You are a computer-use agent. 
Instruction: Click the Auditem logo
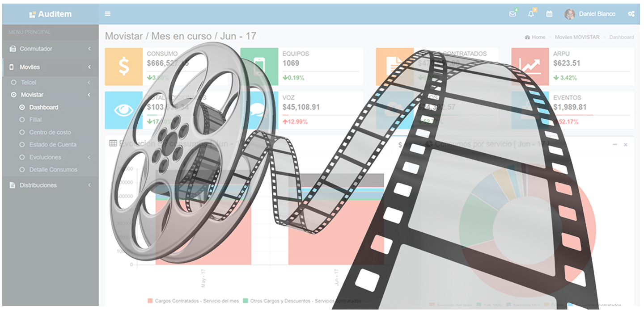pos(50,14)
